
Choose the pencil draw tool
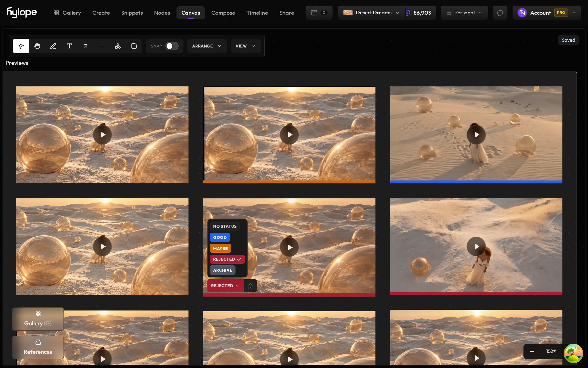[x=53, y=46]
